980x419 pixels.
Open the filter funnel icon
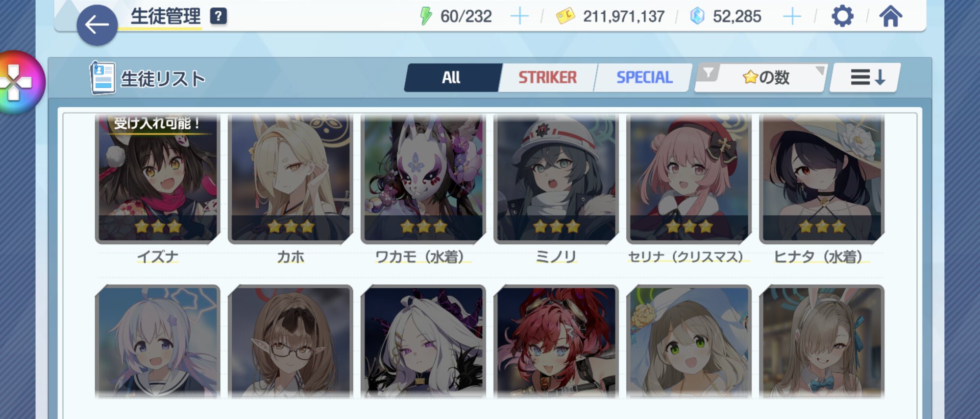[708, 73]
